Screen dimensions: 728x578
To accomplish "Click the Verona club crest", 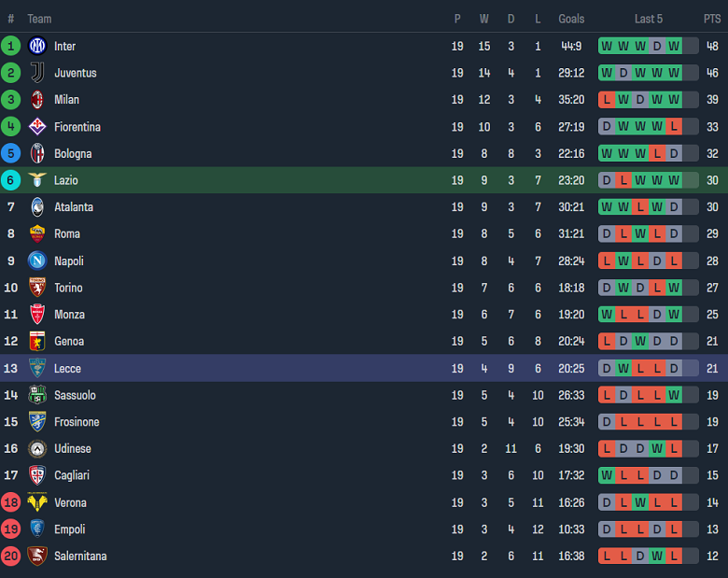I will (37, 502).
